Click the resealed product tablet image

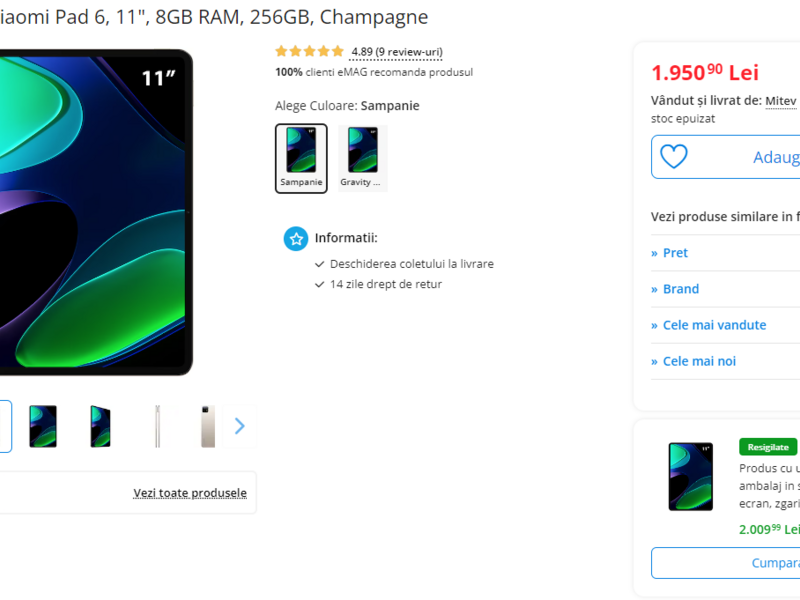[690, 476]
